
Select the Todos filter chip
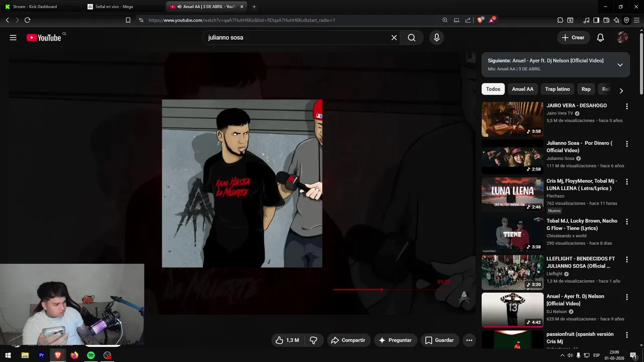[x=493, y=89]
